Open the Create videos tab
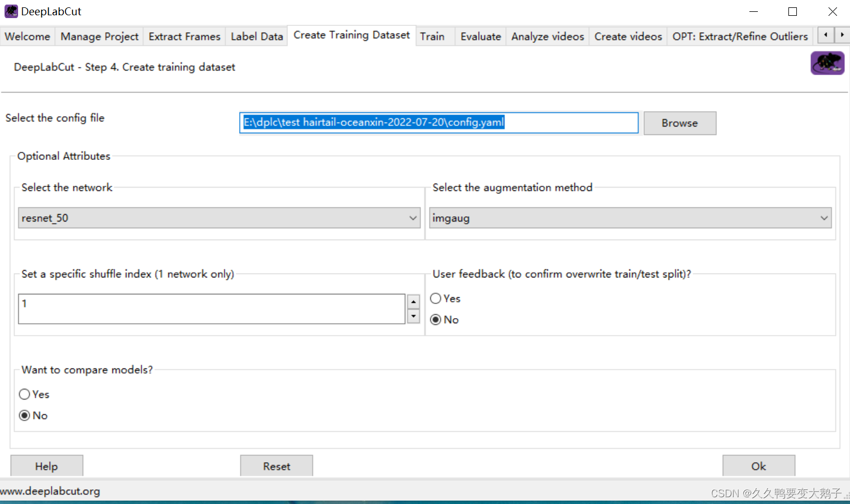This screenshot has width=850, height=504. coord(628,36)
